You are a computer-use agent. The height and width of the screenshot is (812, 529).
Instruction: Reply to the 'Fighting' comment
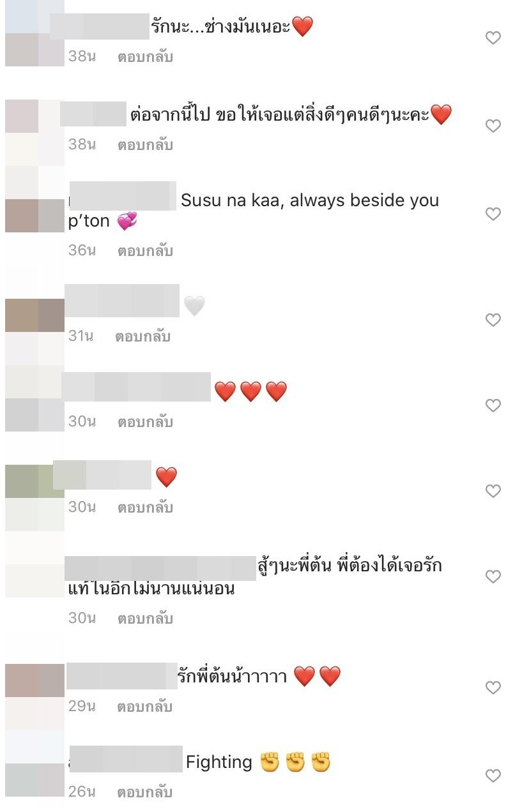pyautogui.click(x=145, y=792)
